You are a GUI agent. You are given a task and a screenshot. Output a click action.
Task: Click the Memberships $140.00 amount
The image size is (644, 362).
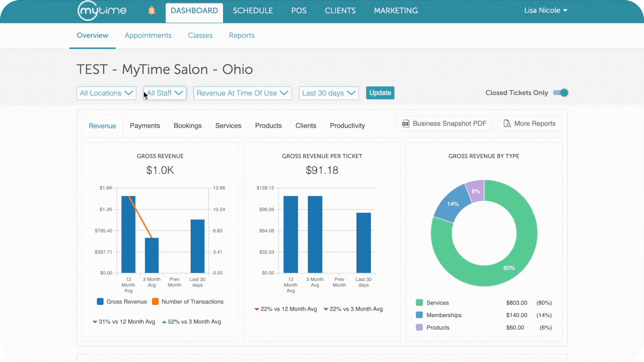517,315
